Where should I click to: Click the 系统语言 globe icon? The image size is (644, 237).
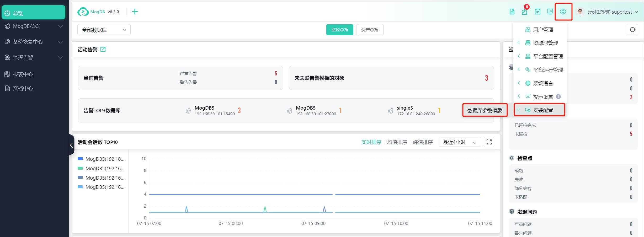point(528,83)
